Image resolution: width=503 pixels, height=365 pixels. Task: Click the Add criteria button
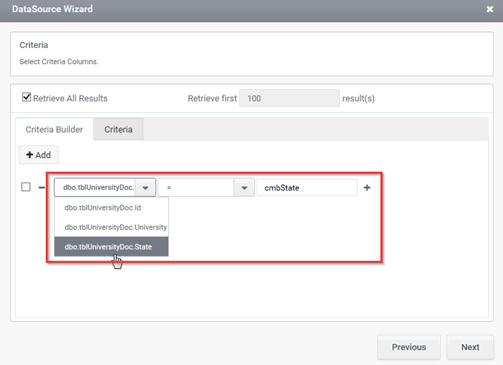tap(39, 155)
